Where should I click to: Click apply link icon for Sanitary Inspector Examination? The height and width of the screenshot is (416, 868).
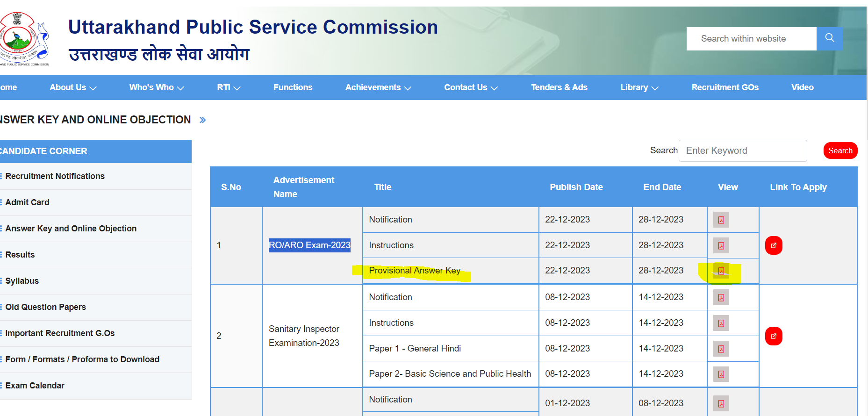pos(774,336)
